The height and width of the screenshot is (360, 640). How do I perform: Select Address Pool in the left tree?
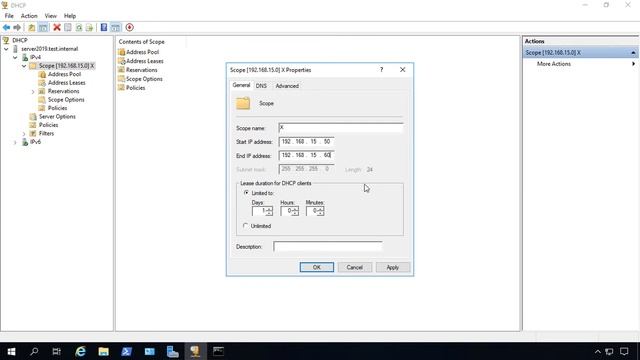[64, 74]
